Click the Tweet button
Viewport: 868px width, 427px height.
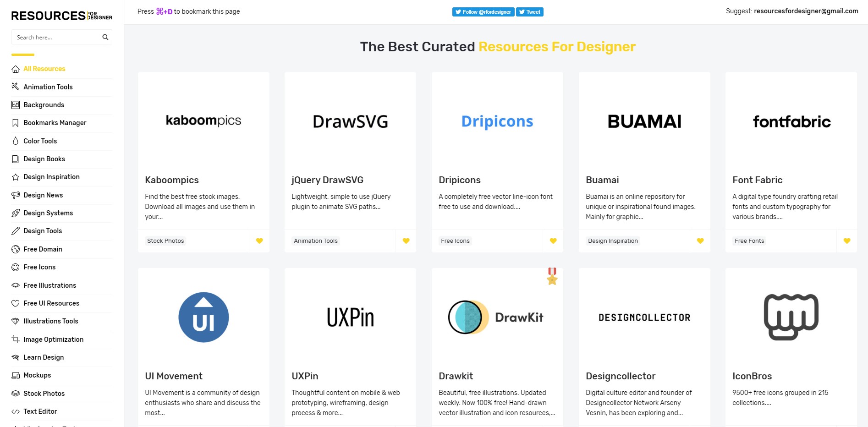530,12
